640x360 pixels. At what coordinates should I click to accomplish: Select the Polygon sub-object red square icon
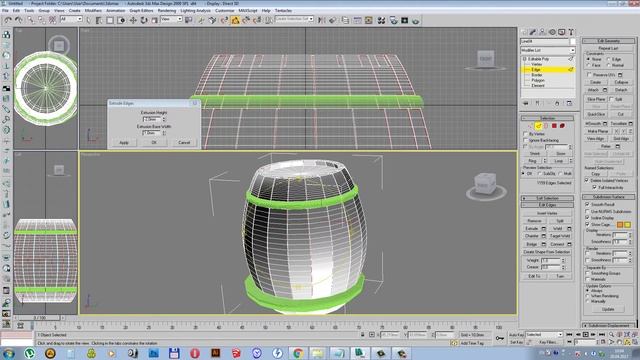pos(554,126)
